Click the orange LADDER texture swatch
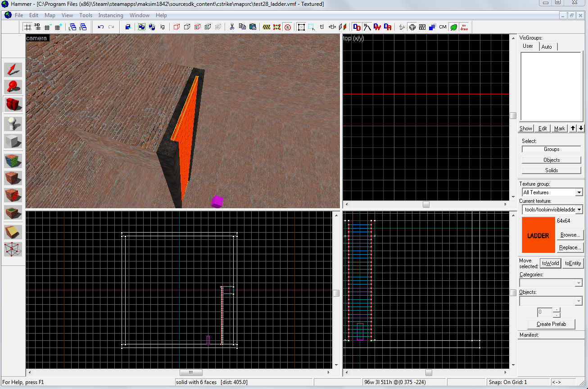The height and width of the screenshot is (389, 588). coord(538,235)
